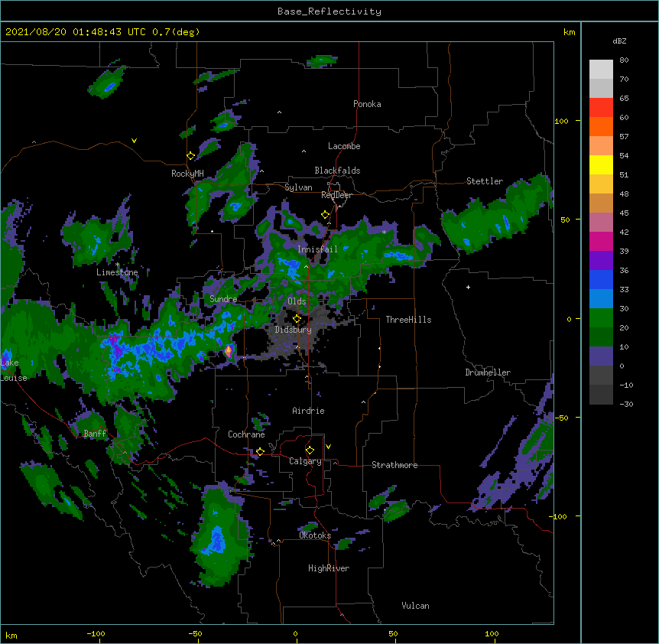Click the yellow diamond marker between Olds and Didsbury
Viewport: 659px width, 644px height.
point(297,319)
